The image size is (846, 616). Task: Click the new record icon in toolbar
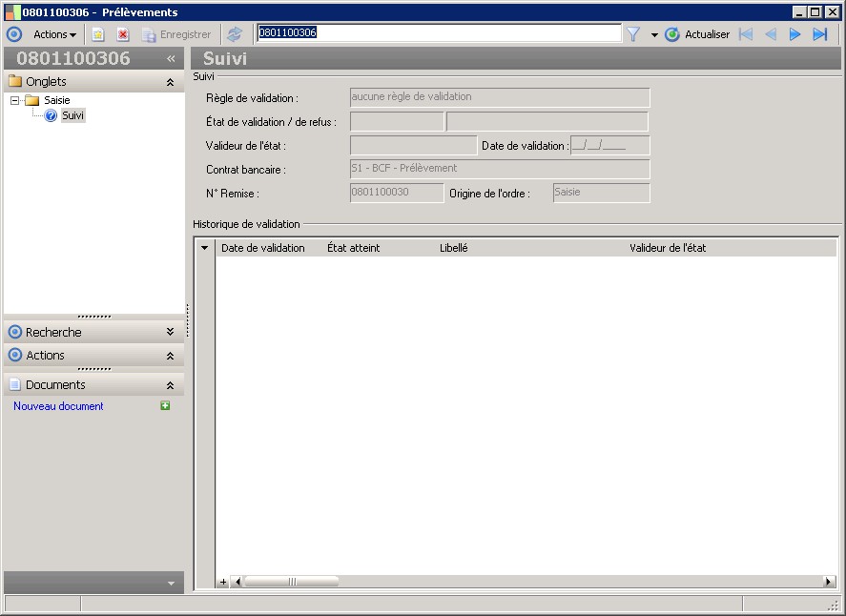point(97,34)
